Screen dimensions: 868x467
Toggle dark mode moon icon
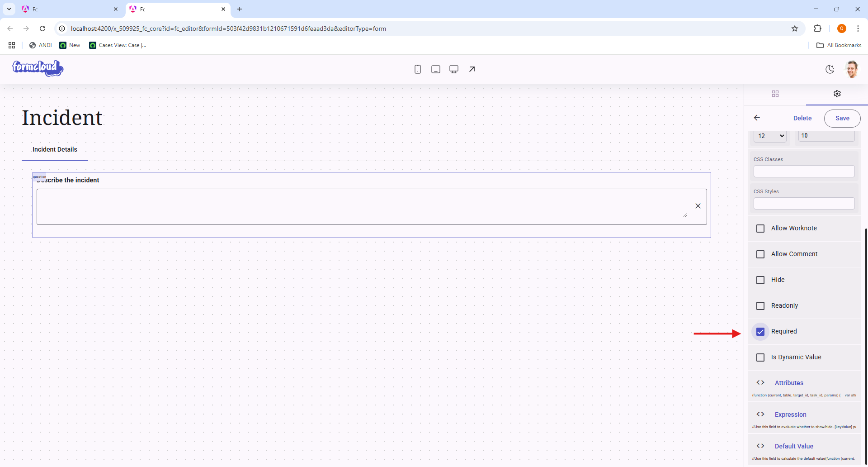point(830,69)
